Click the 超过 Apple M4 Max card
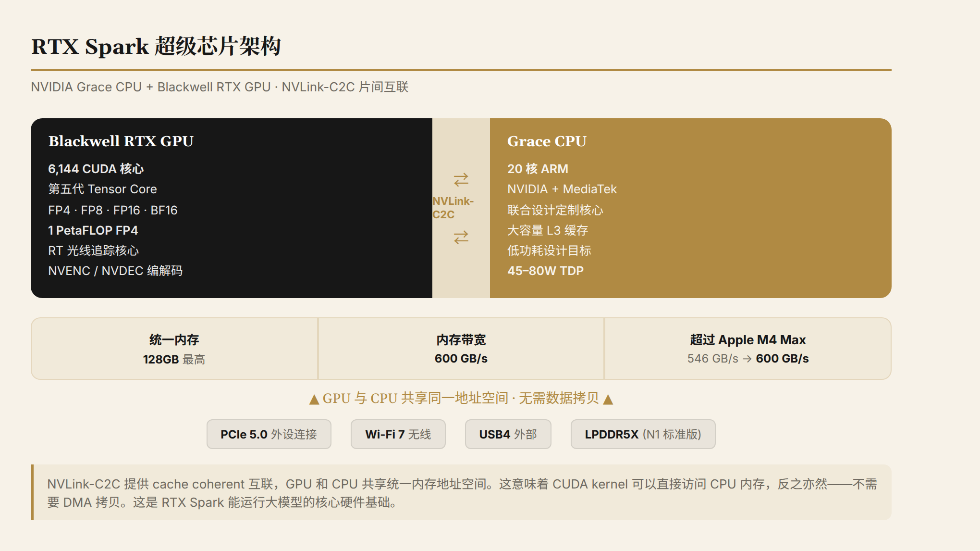This screenshot has width=980, height=551. point(748,349)
